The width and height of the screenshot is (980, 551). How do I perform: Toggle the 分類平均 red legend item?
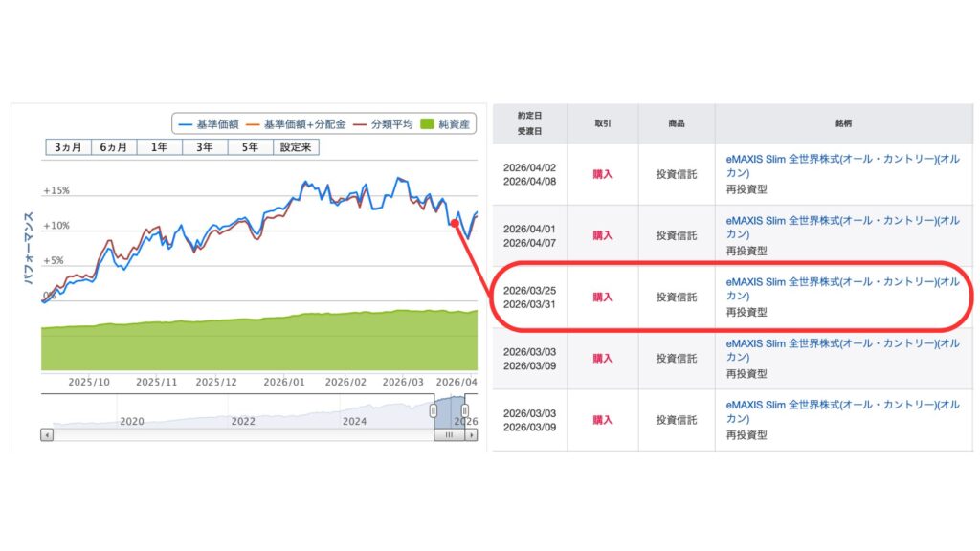pos(362,124)
